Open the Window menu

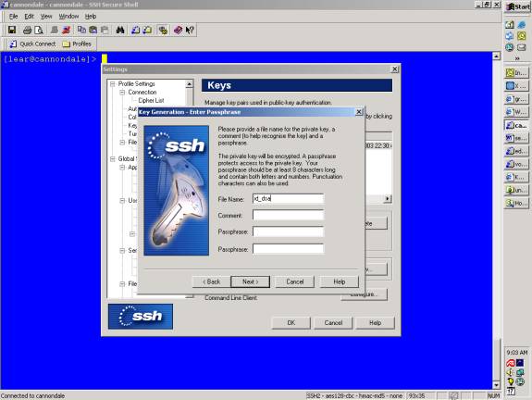(68, 17)
